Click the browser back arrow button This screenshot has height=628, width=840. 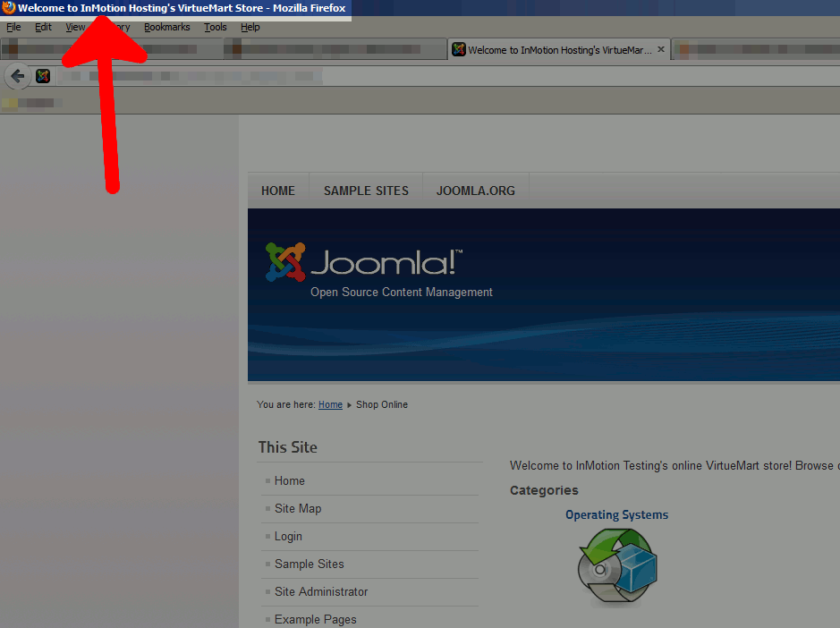click(17, 76)
